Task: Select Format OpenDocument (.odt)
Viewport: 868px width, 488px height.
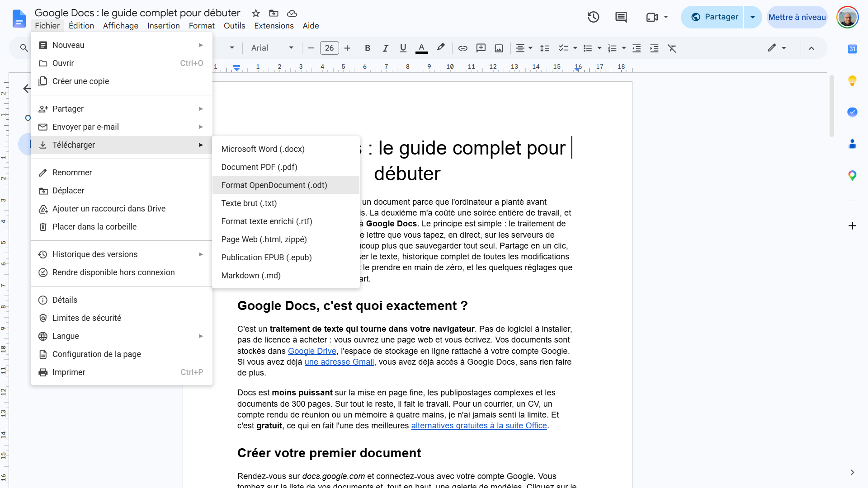Action: coord(286,185)
